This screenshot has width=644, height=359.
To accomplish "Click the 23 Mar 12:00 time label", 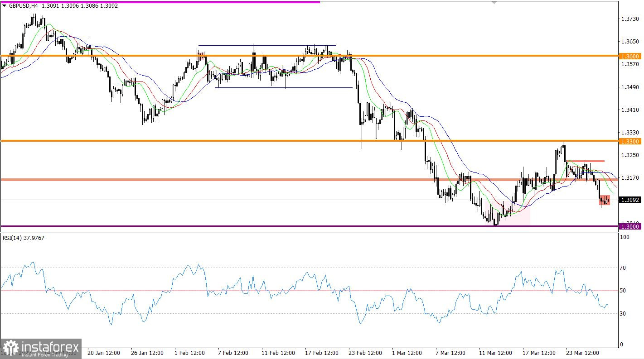I will point(583,353).
